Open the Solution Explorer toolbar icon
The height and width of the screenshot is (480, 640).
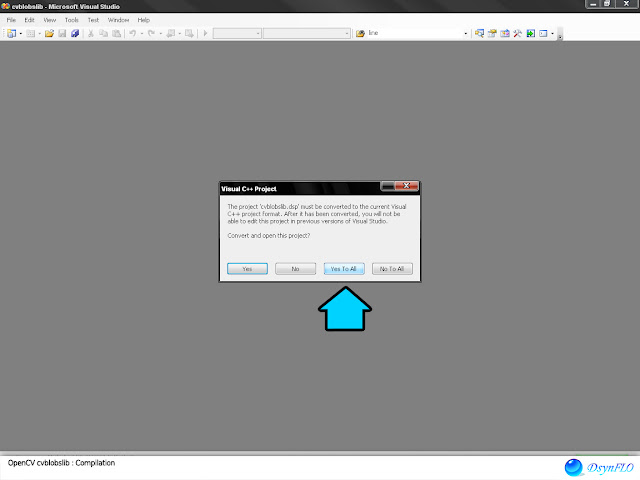[x=479, y=33]
